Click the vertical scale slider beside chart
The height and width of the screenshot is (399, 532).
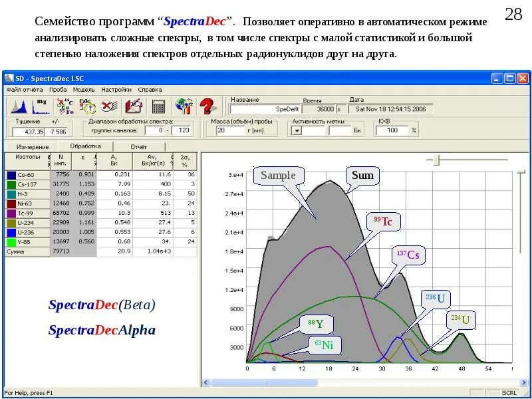pyautogui.click(x=521, y=172)
